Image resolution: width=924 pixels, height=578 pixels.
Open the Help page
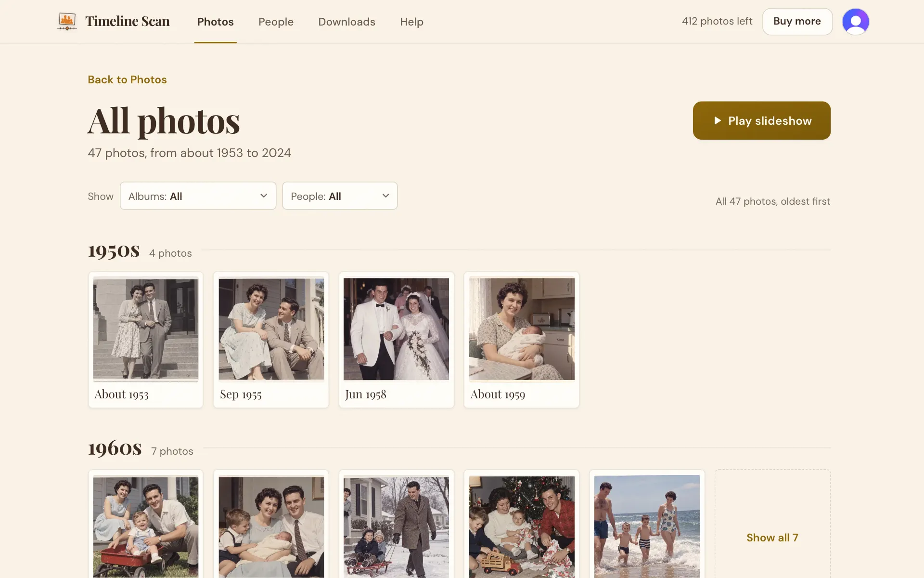(411, 22)
